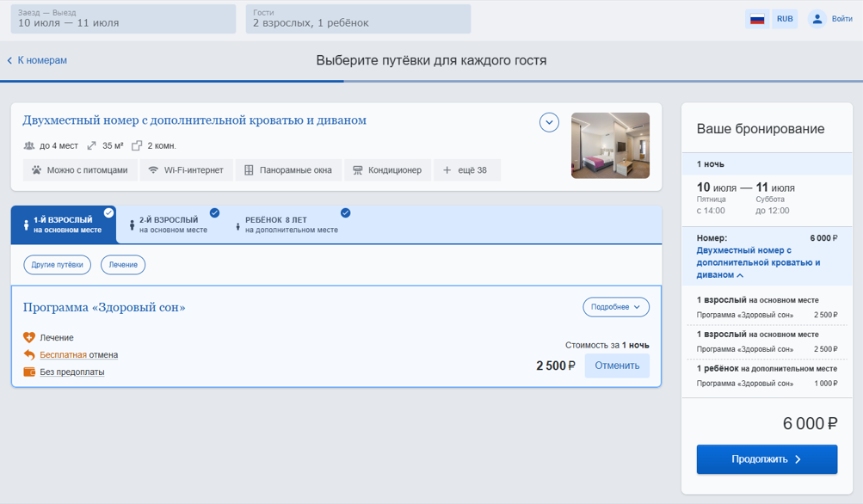Click the plus icon next to ещё 38
The width and height of the screenshot is (863, 504).
(447, 170)
